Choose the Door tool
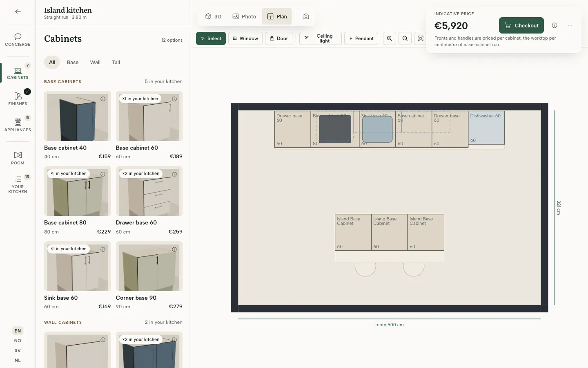 pos(279,38)
